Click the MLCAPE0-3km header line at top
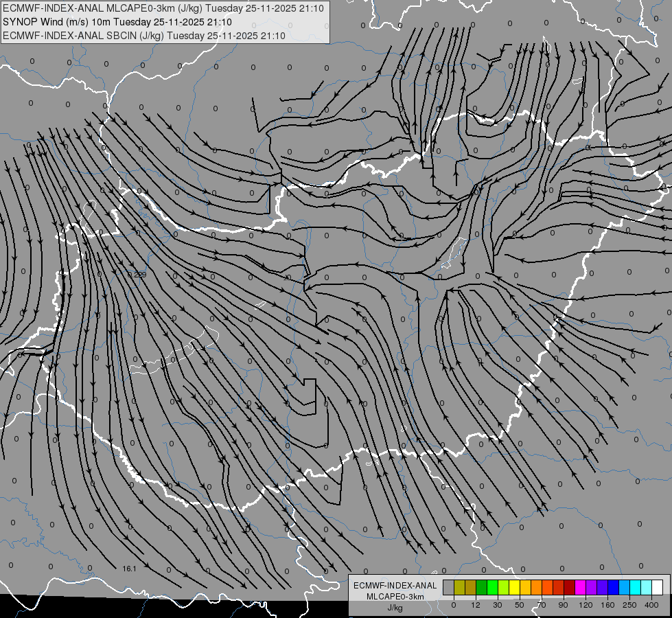This screenshot has height=618, width=672. 163,8
